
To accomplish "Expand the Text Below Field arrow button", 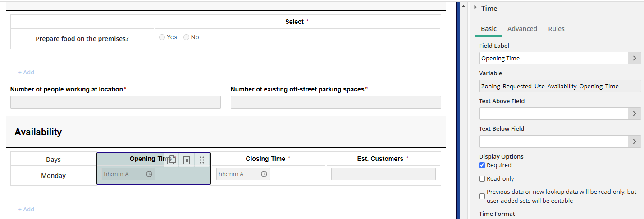I will coord(635,141).
